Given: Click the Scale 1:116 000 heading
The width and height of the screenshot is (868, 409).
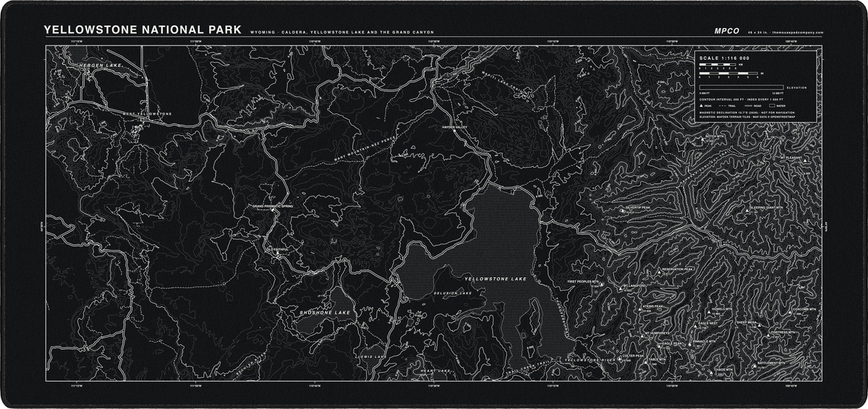Looking at the screenshot, I should [724, 59].
